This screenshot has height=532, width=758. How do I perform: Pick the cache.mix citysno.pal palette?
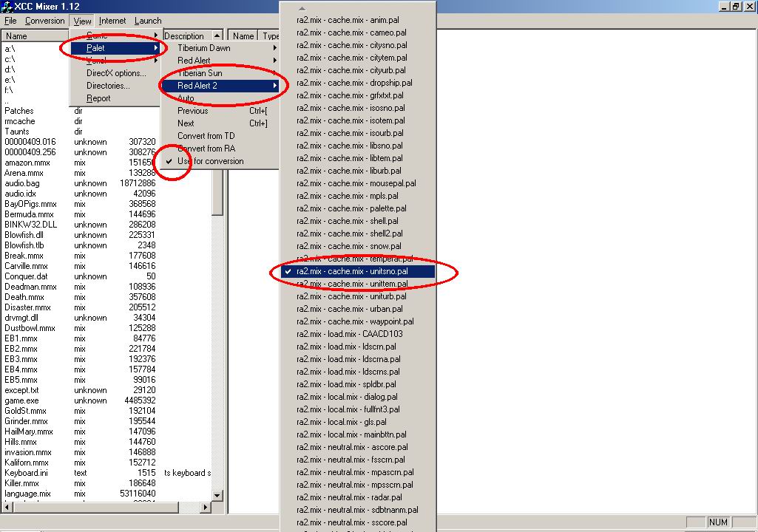point(358,45)
